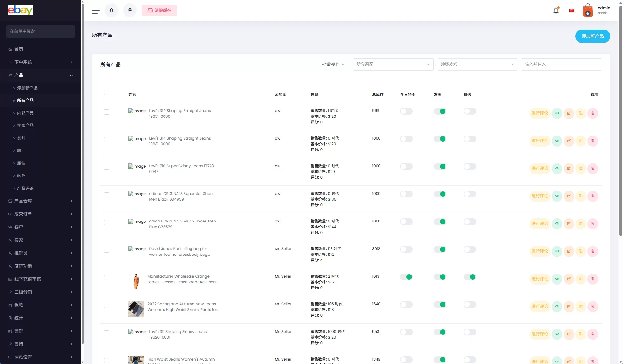The height and width of the screenshot is (364, 623).
Task: Click the 添加新产品 blue button
Action: click(x=593, y=36)
